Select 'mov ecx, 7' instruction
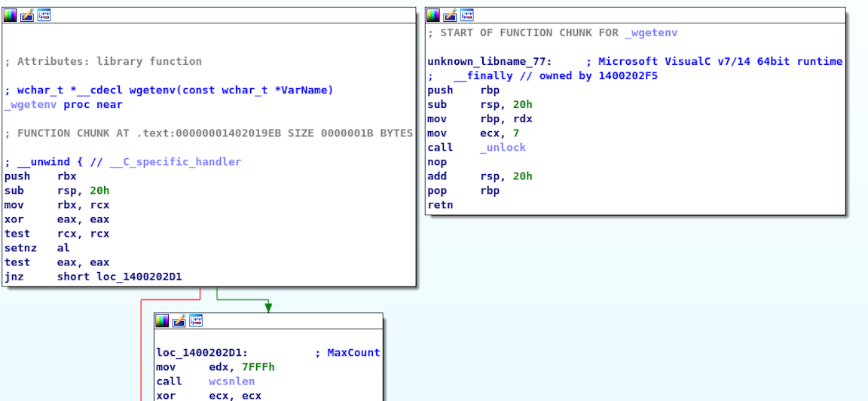868x401 pixels. pyautogui.click(x=473, y=133)
